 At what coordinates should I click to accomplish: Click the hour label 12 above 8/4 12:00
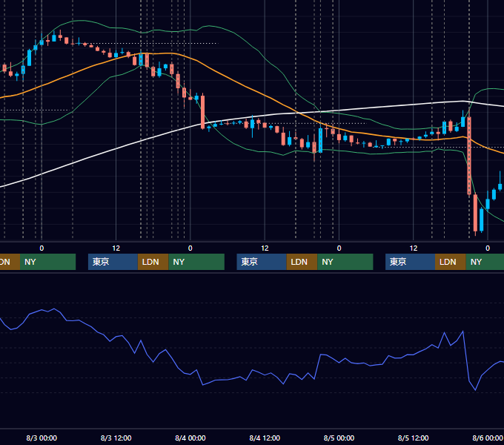tap(265, 248)
